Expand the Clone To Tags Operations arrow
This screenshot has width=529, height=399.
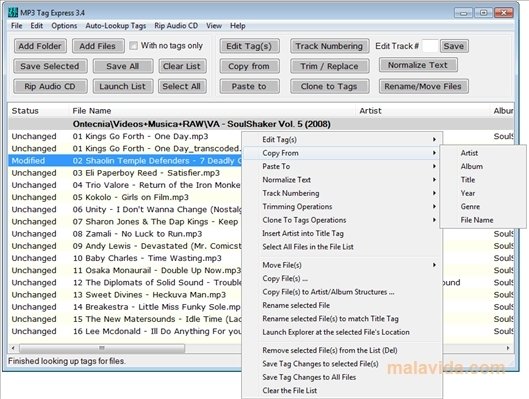tap(434, 220)
